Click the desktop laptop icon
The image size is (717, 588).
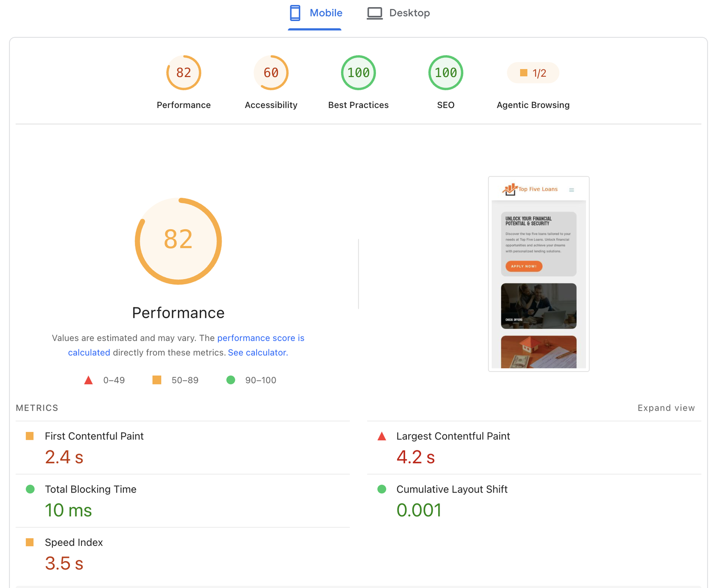coord(375,13)
